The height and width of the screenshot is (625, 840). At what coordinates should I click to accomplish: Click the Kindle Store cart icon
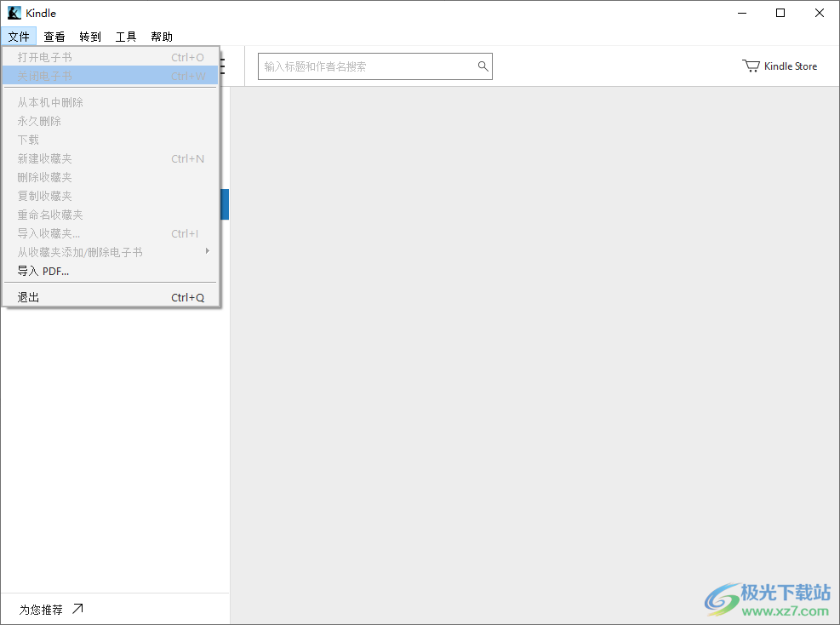[751, 66]
